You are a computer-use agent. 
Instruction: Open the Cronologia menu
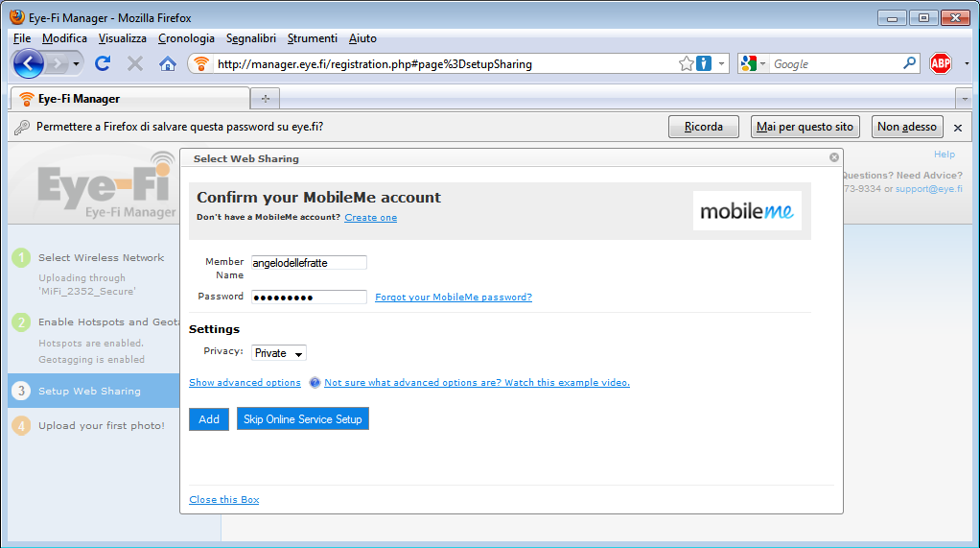point(186,38)
